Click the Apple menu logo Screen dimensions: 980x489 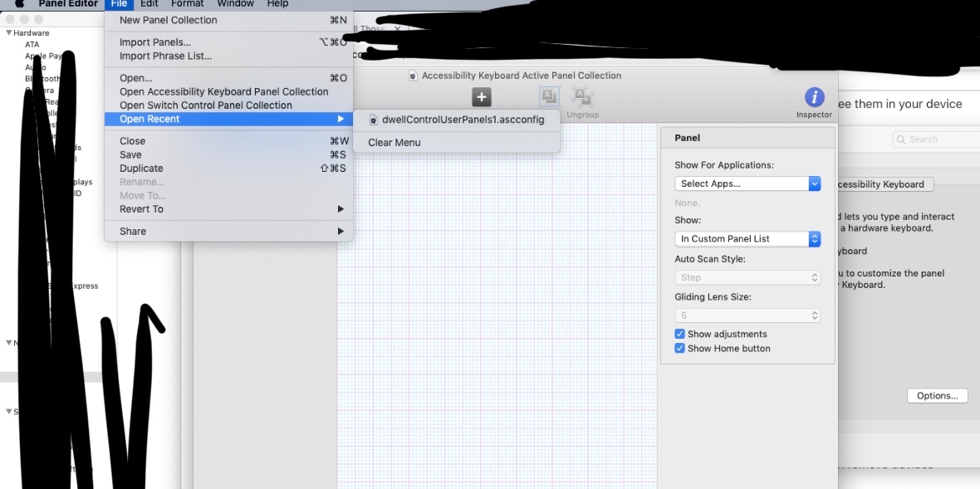coord(20,4)
